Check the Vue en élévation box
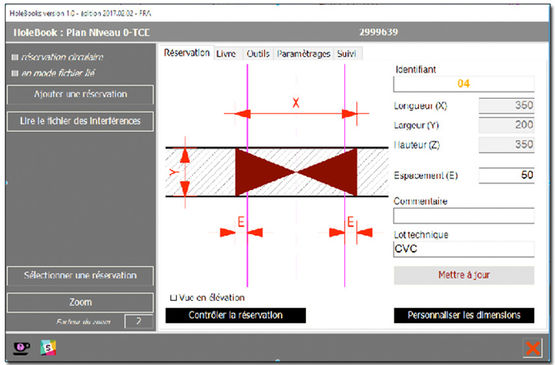 click(x=173, y=298)
